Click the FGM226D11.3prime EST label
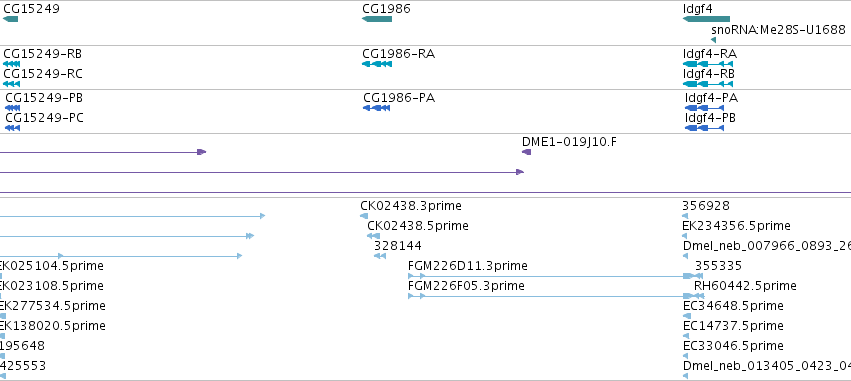This screenshot has height=381, width=851. pos(467,266)
